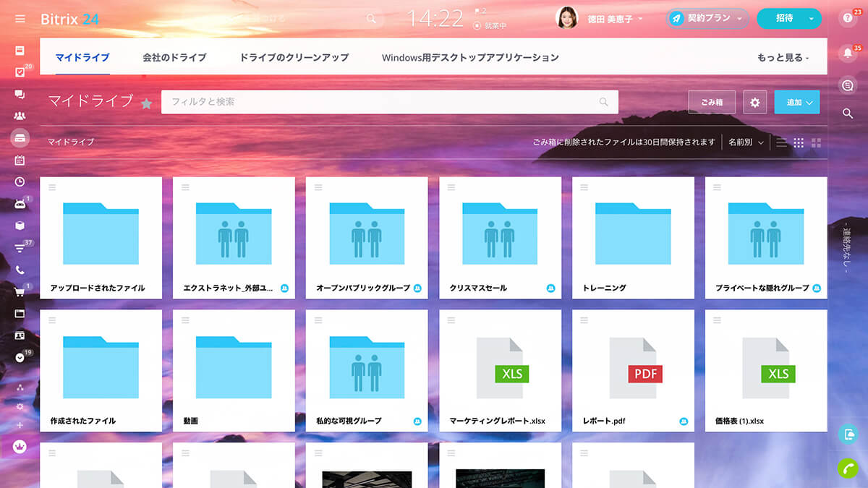Open the CRM funnel icon with badge 37
Screen dimensions: 868x488
pos(20,248)
